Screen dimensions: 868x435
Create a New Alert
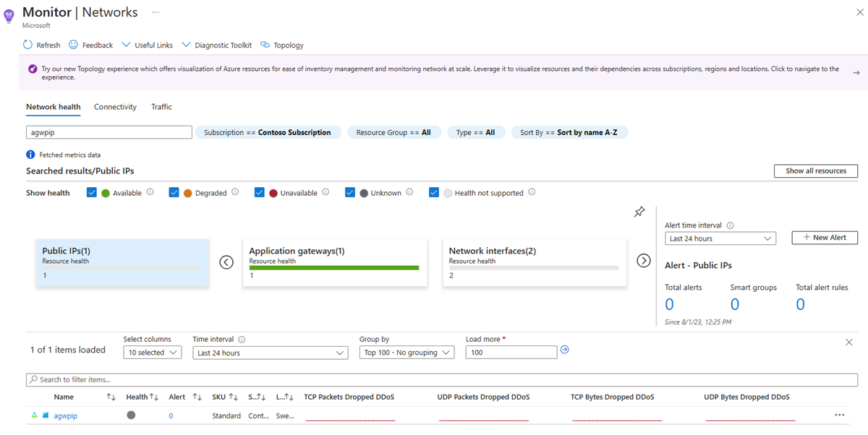[x=824, y=237]
